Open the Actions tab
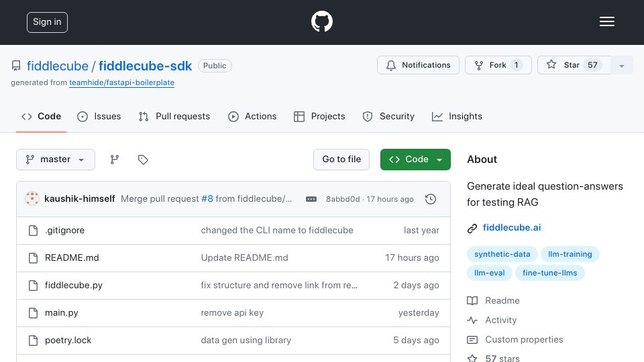The height and width of the screenshot is (362, 644). [252, 117]
